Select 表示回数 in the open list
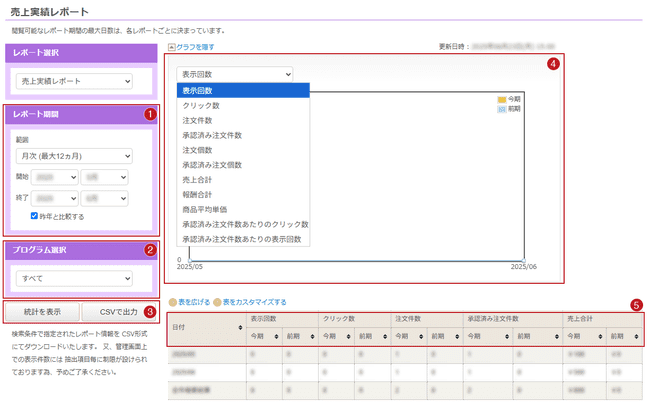Image resolution: width=650 pixels, height=407 pixels. 243,91
